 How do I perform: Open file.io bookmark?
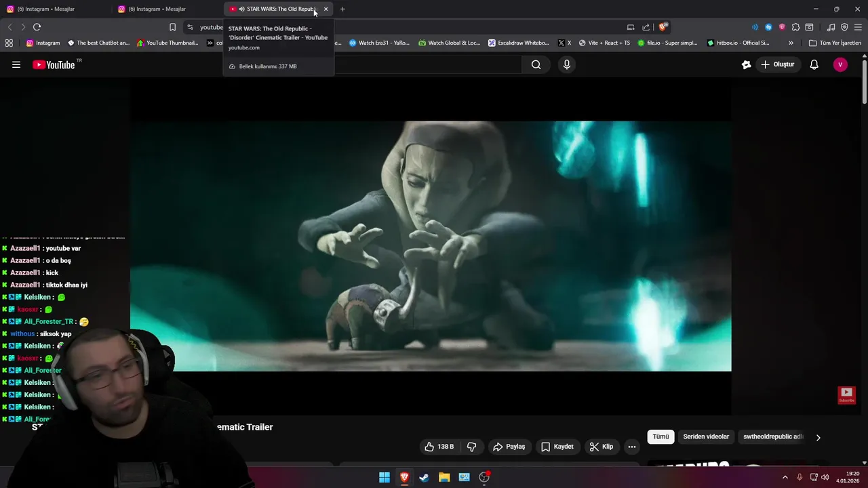(x=667, y=43)
